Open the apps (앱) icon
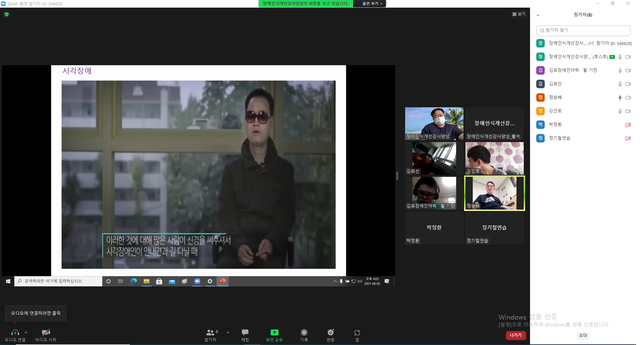The height and width of the screenshot is (345, 644). 357,333
